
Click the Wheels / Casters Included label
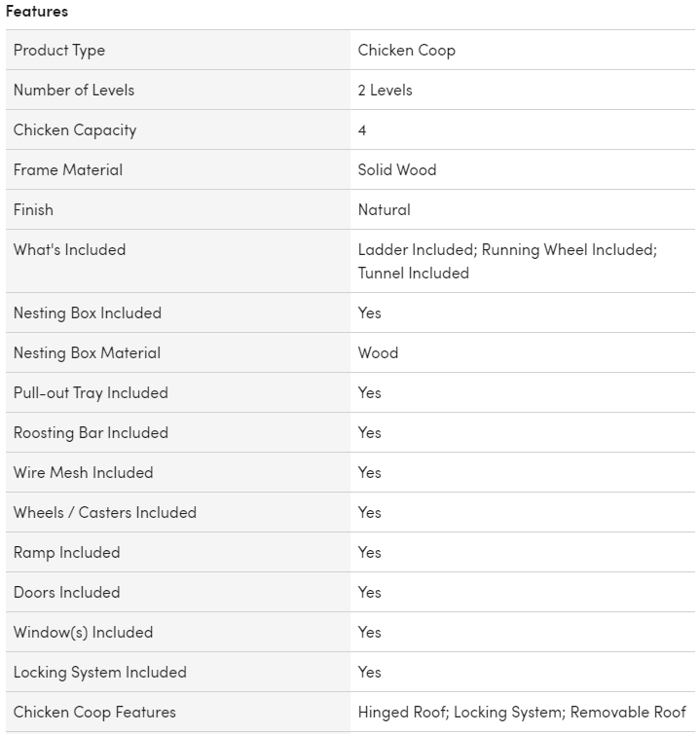105,512
